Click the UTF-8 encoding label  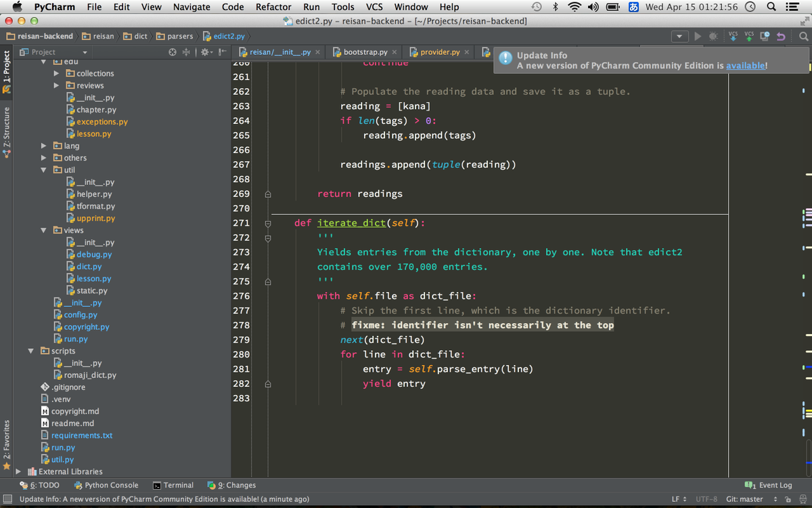tap(706, 499)
